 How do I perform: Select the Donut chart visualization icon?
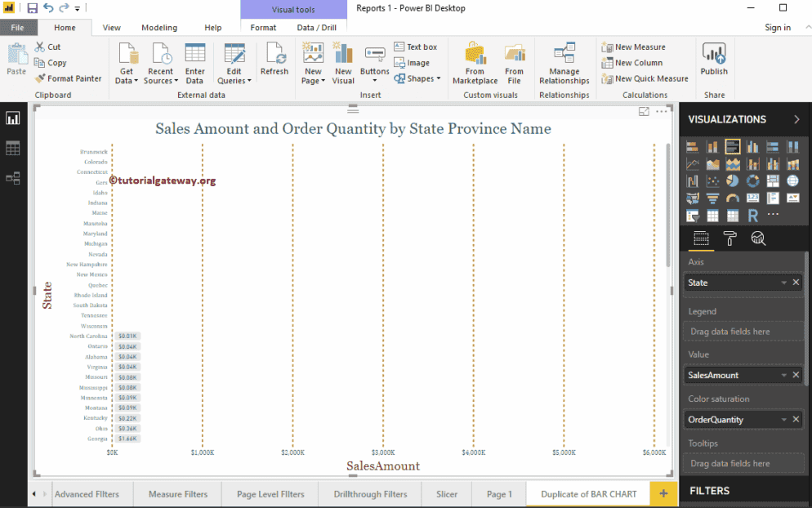tap(752, 181)
